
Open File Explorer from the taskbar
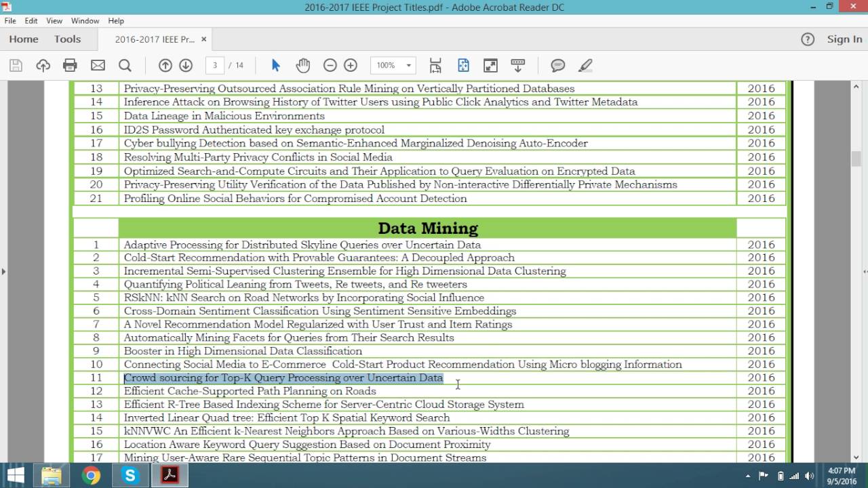(52, 476)
